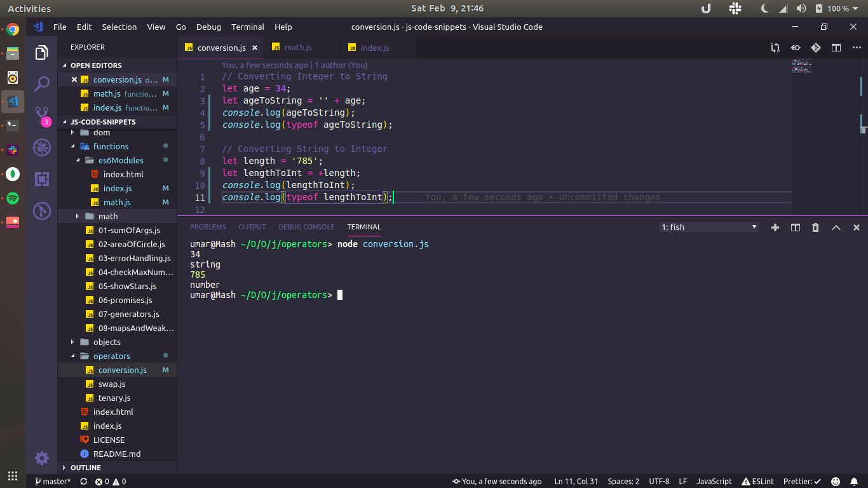Close the terminal panel
The height and width of the screenshot is (488, 868).
point(857,227)
